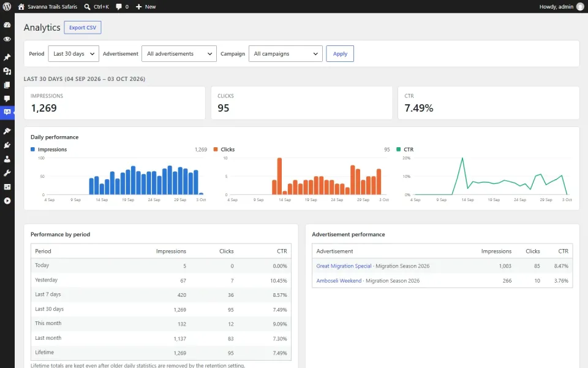
Task: Open Settings via the sliders icon
Action: 7,186
